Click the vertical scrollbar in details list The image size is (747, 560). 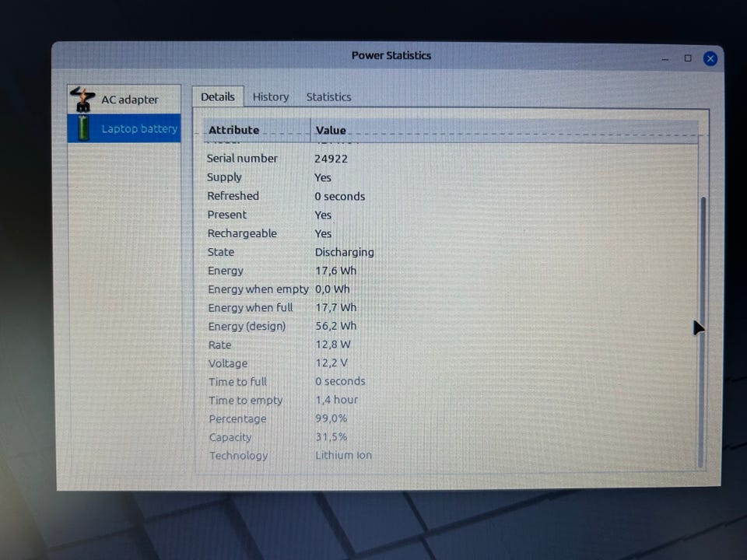pos(702,331)
